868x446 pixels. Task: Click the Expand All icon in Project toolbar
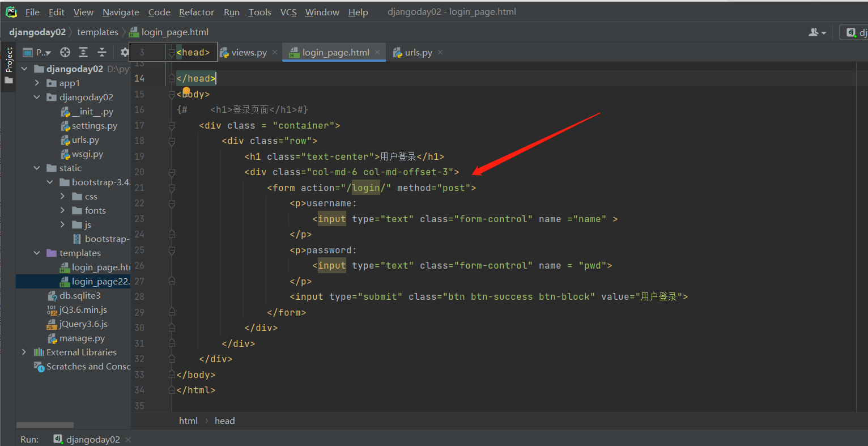pyautogui.click(x=83, y=53)
